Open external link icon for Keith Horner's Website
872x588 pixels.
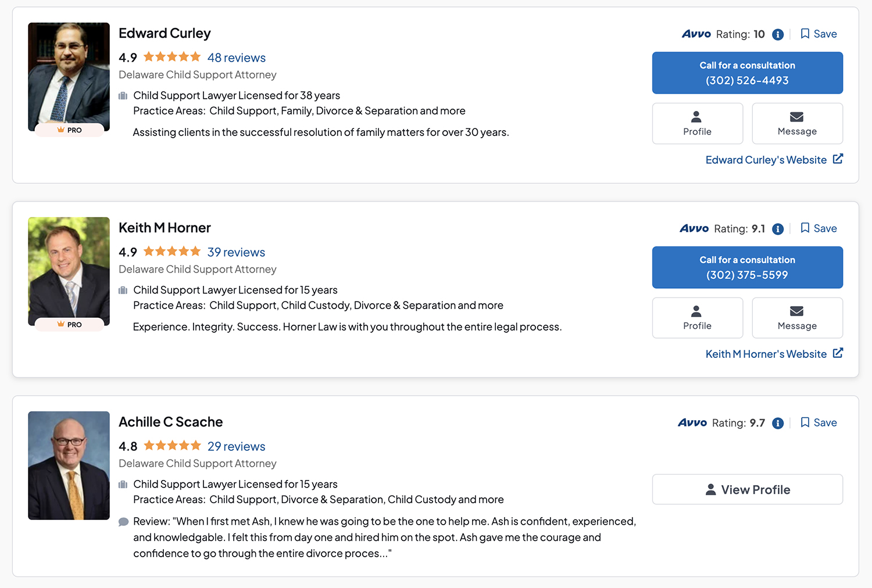pyautogui.click(x=838, y=353)
